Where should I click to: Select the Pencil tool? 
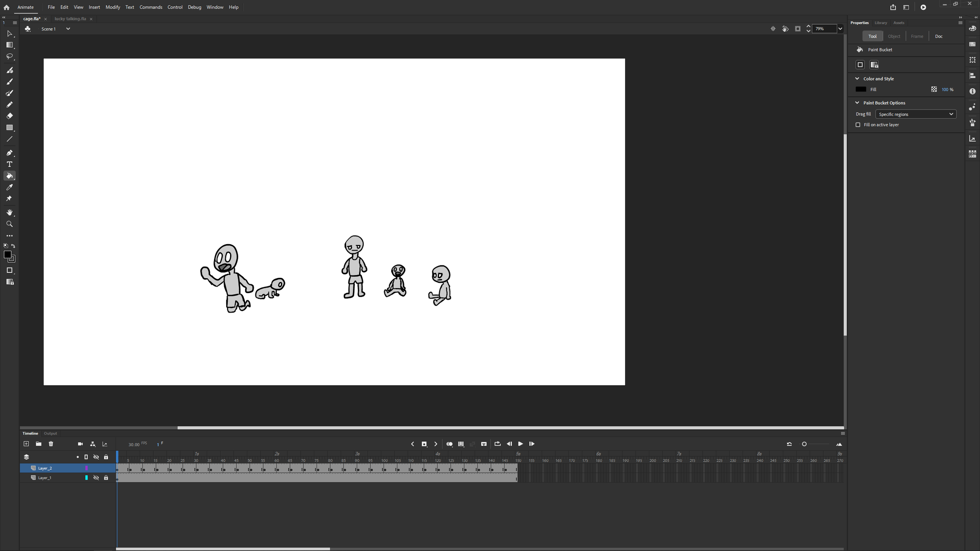click(9, 105)
